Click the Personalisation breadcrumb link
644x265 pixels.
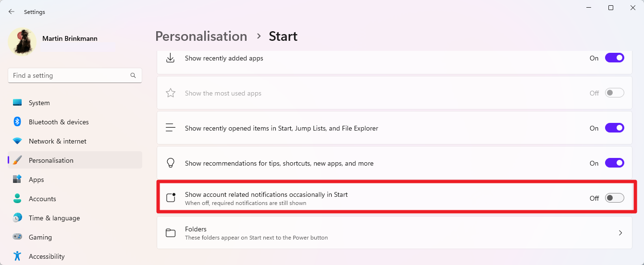coord(201,36)
